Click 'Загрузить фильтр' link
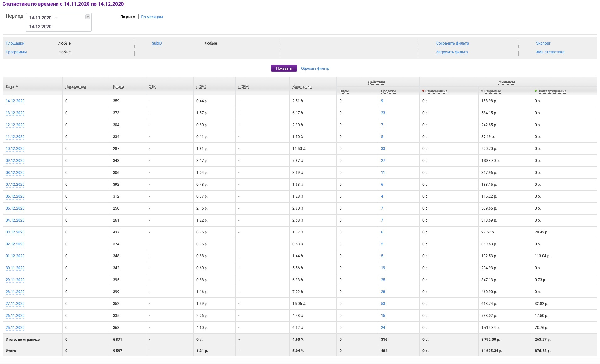Viewport: 600px width, 364px height. [x=452, y=52]
